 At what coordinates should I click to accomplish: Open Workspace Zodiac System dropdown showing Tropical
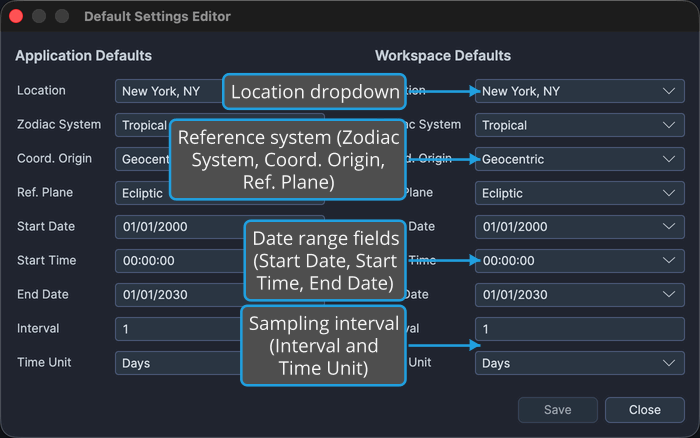(x=579, y=125)
